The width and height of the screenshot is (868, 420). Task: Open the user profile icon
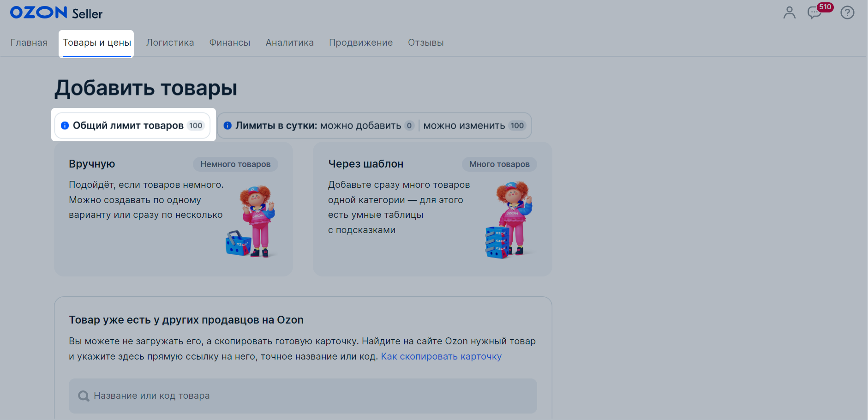(790, 12)
